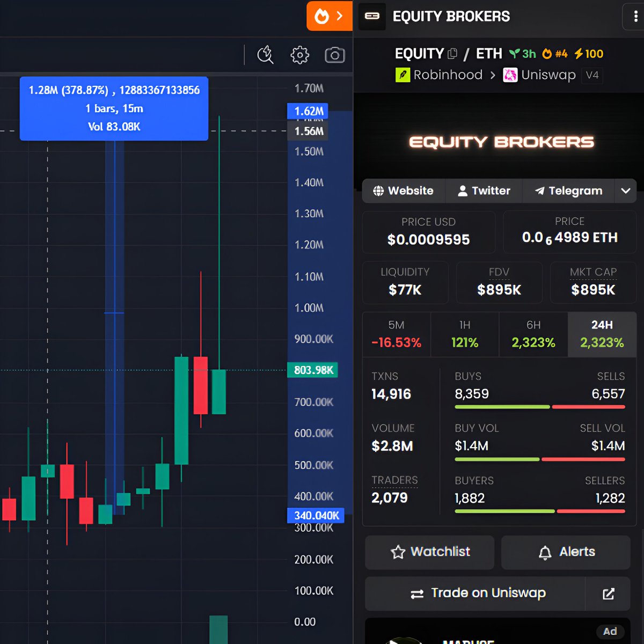Open Alerts for this pair
The height and width of the screenshot is (644, 644).
click(x=566, y=552)
